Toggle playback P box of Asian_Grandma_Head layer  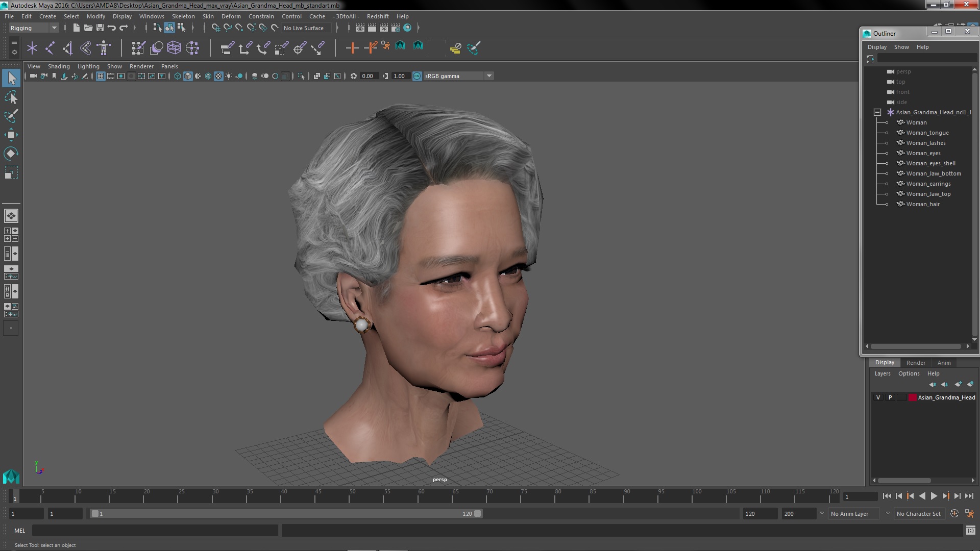(890, 397)
